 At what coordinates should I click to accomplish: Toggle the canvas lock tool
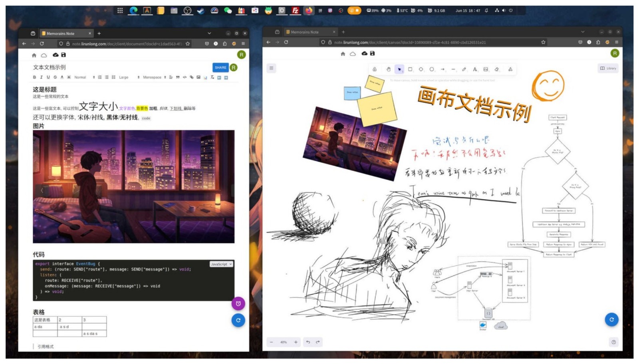(375, 69)
